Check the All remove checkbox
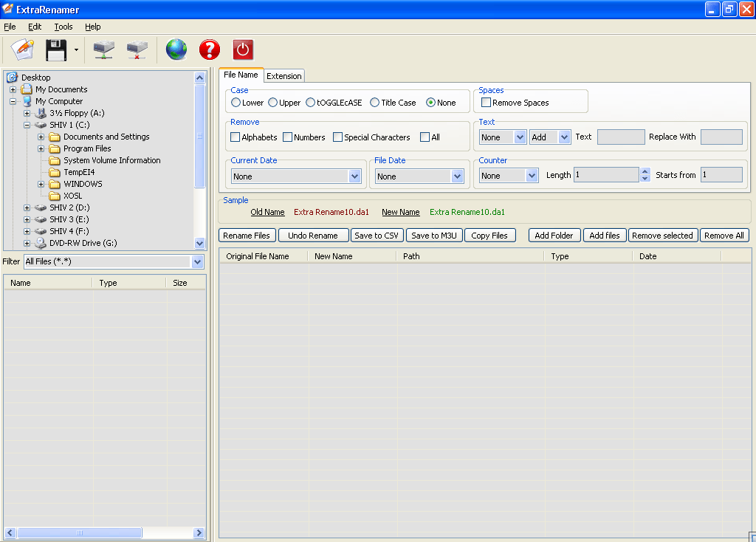The height and width of the screenshot is (542, 756). coord(425,137)
